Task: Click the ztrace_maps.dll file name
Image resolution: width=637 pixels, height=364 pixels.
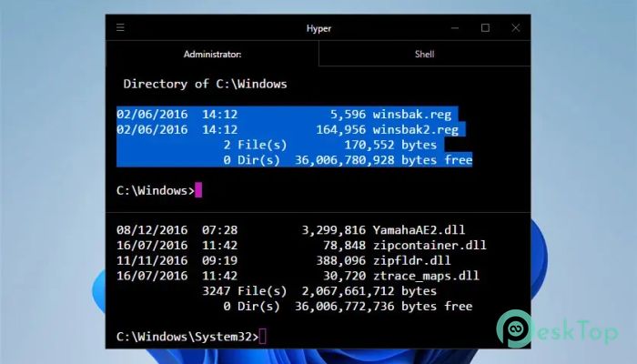Action: click(426, 276)
